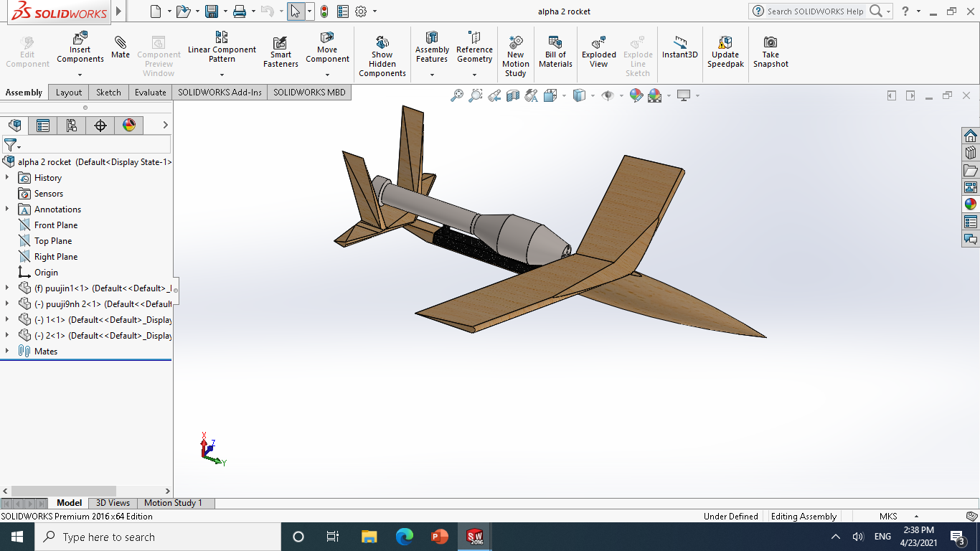
Task: Click the Mate tool icon
Action: point(121,47)
